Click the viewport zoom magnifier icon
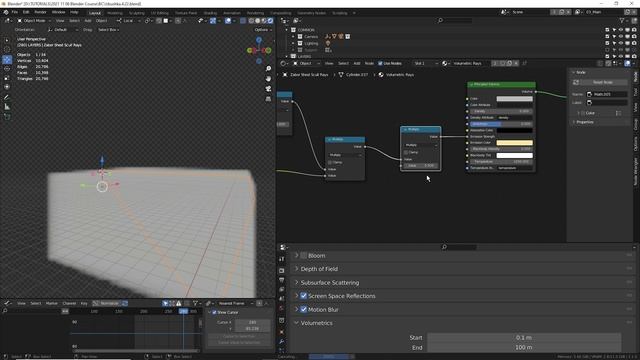Image resolution: width=640 pixels, height=360 pixels. pyautogui.click(x=268, y=69)
